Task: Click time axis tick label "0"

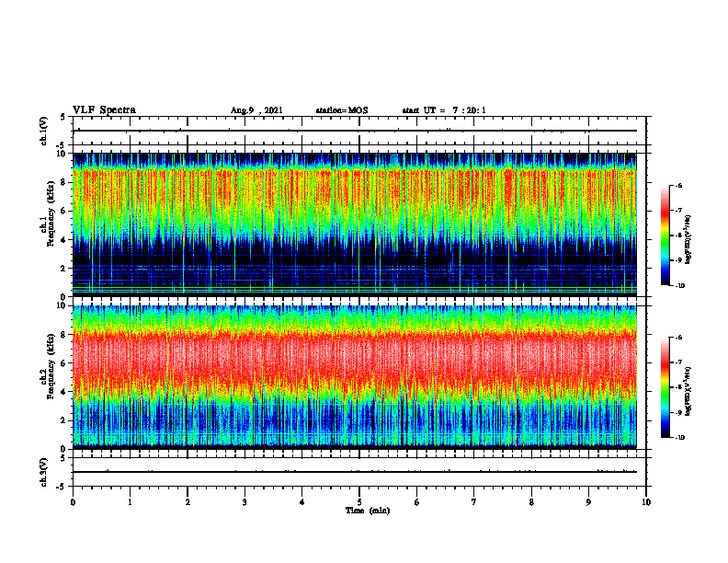Action: [73, 502]
